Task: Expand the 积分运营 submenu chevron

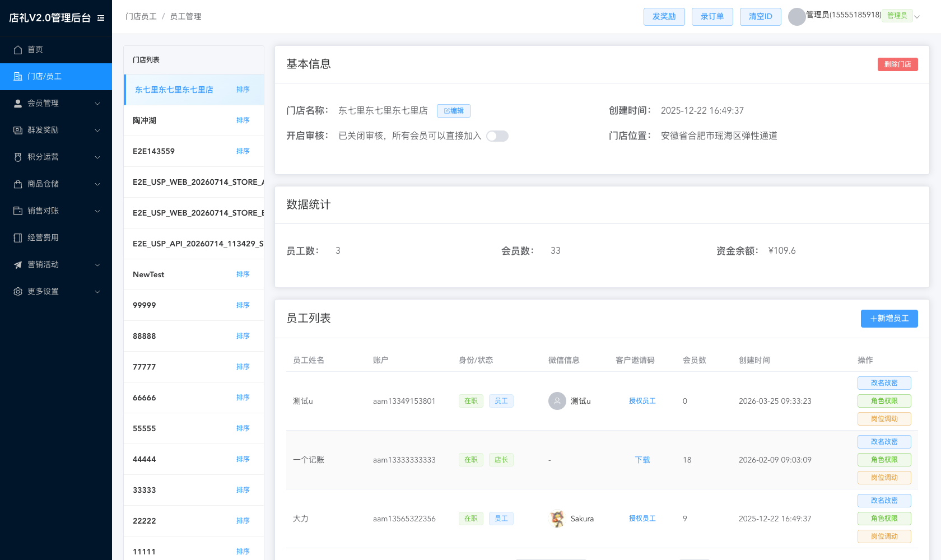Action: pos(97,157)
